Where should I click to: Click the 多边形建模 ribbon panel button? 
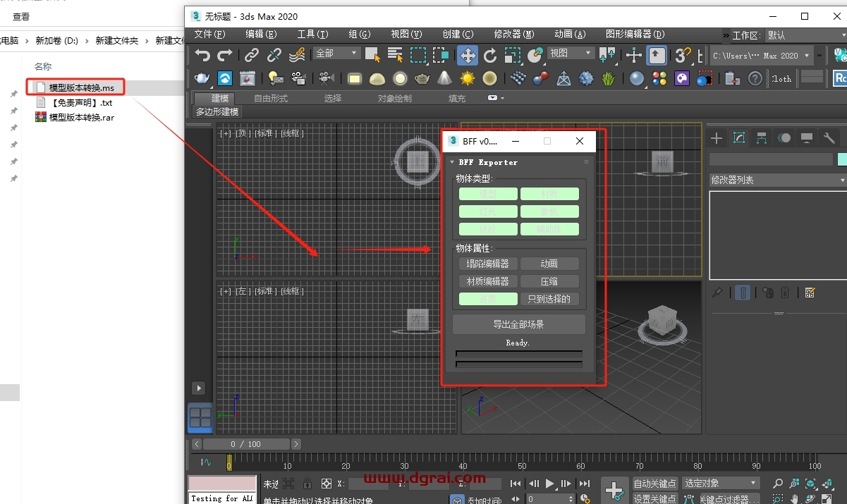[217, 111]
